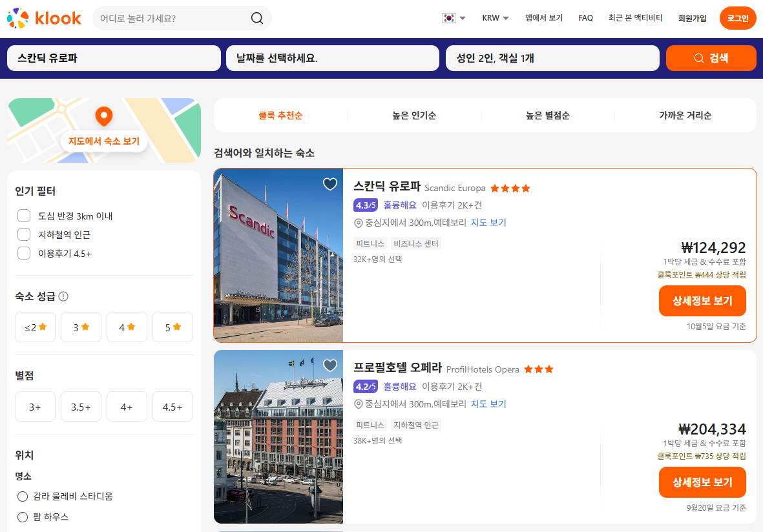Open the Scandic Europa hotel photo
The width and height of the screenshot is (763, 532).
point(278,255)
